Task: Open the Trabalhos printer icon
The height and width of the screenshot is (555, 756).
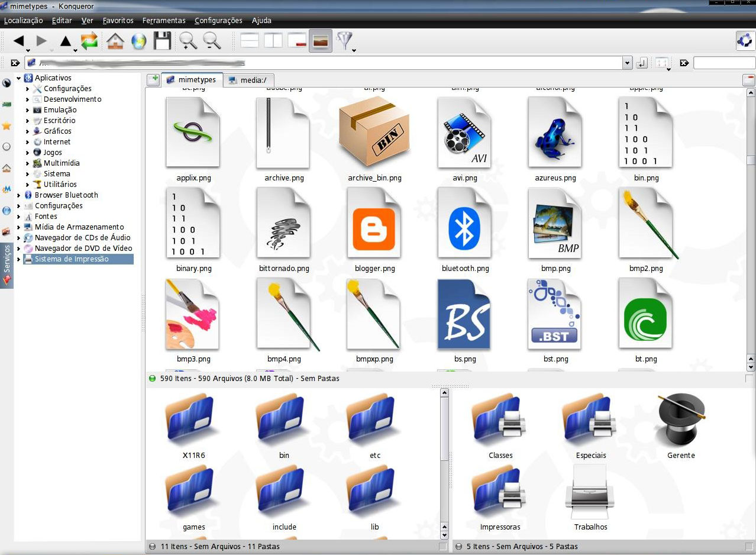Action: 590,492
